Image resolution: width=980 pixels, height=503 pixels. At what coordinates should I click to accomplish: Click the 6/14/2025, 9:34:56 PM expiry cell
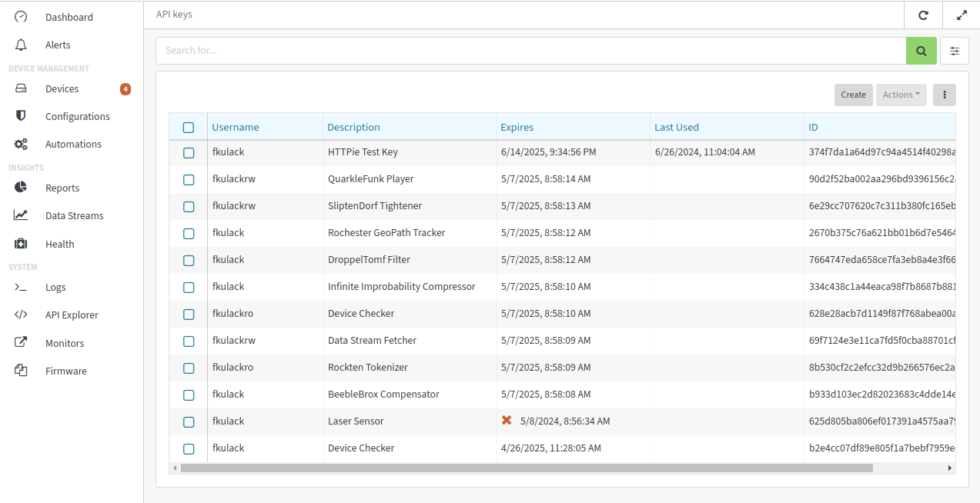click(549, 152)
